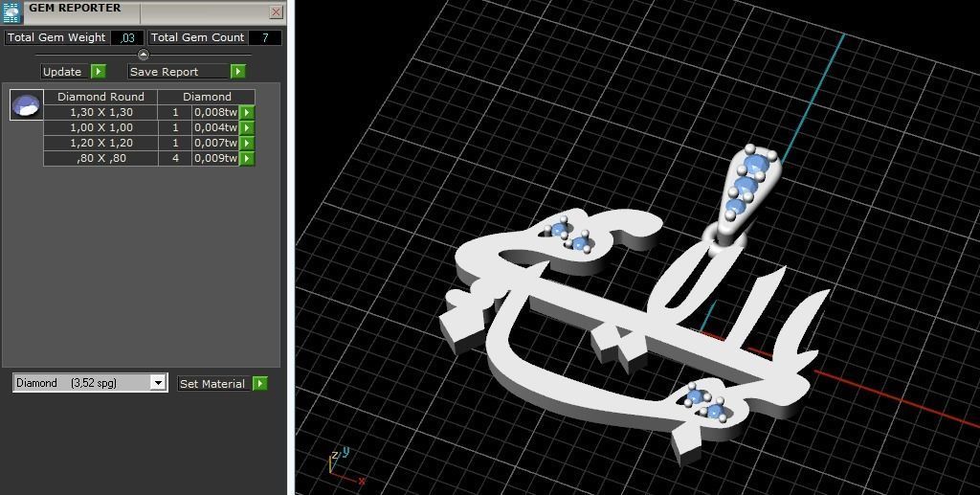Click green arrow on the 0,009tw row
This screenshot has width=980, height=495.
(x=247, y=158)
